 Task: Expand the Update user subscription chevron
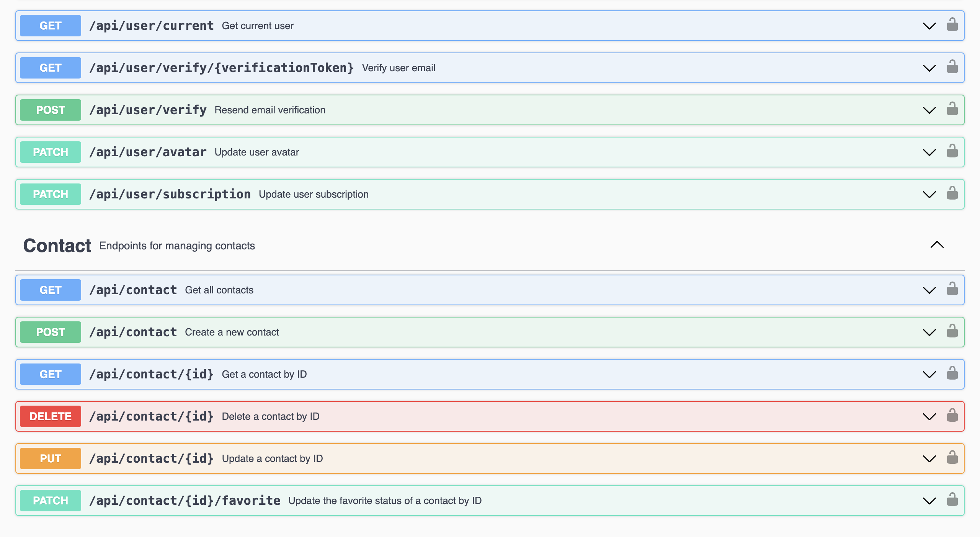tap(929, 195)
